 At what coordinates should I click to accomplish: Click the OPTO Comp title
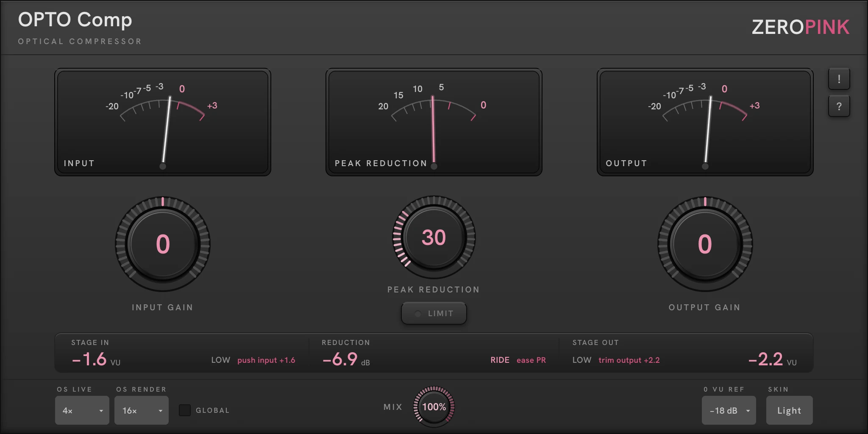click(x=75, y=20)
